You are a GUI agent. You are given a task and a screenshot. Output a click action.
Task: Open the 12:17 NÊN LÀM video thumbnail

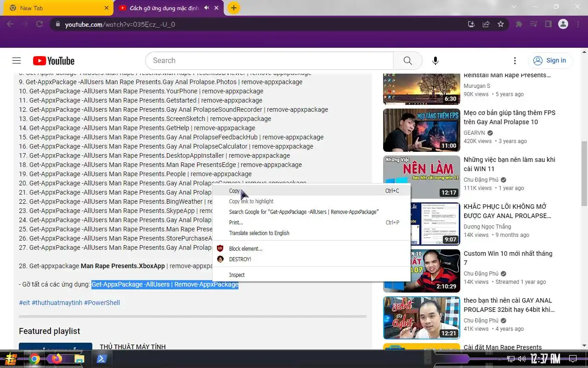pyautogui.click(x=421, y=177)
